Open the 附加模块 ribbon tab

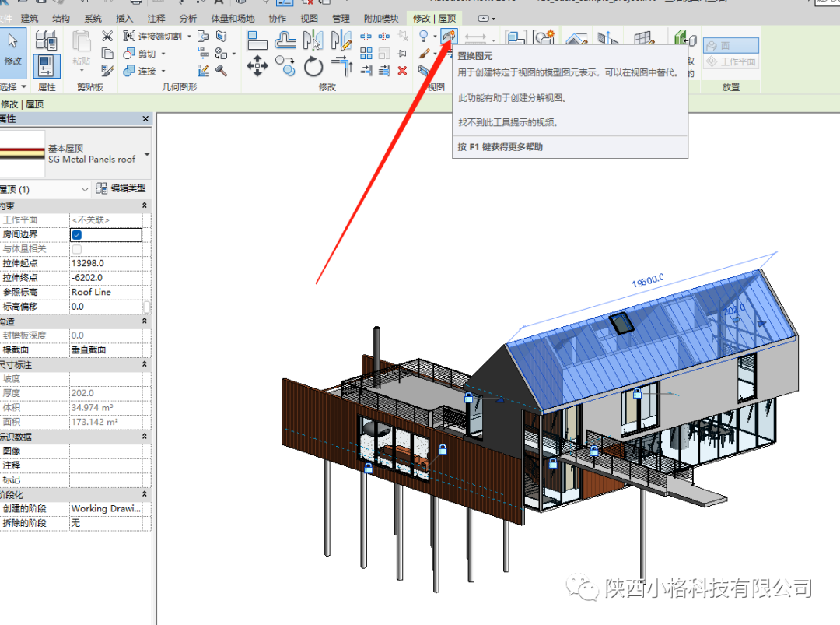(381, 18)
